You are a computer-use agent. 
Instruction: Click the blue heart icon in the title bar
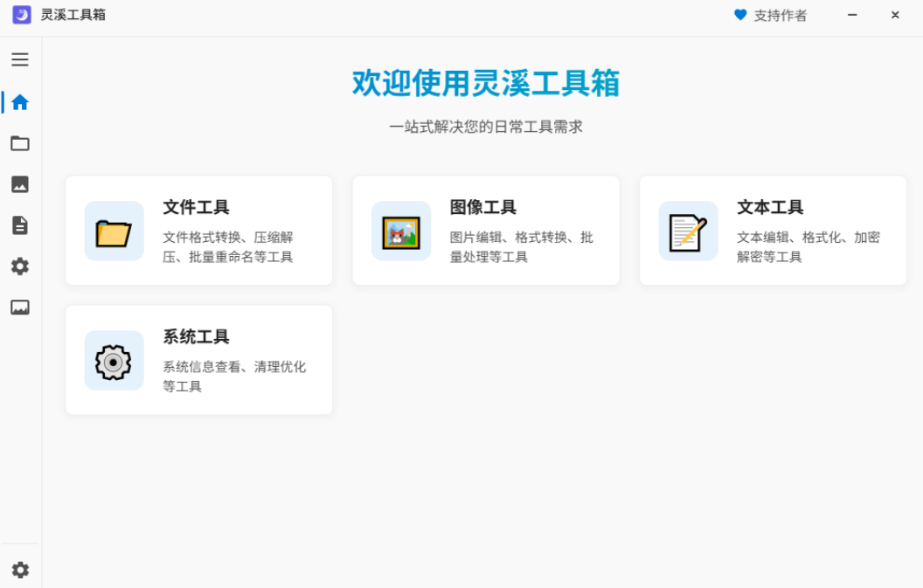(740, 15)
